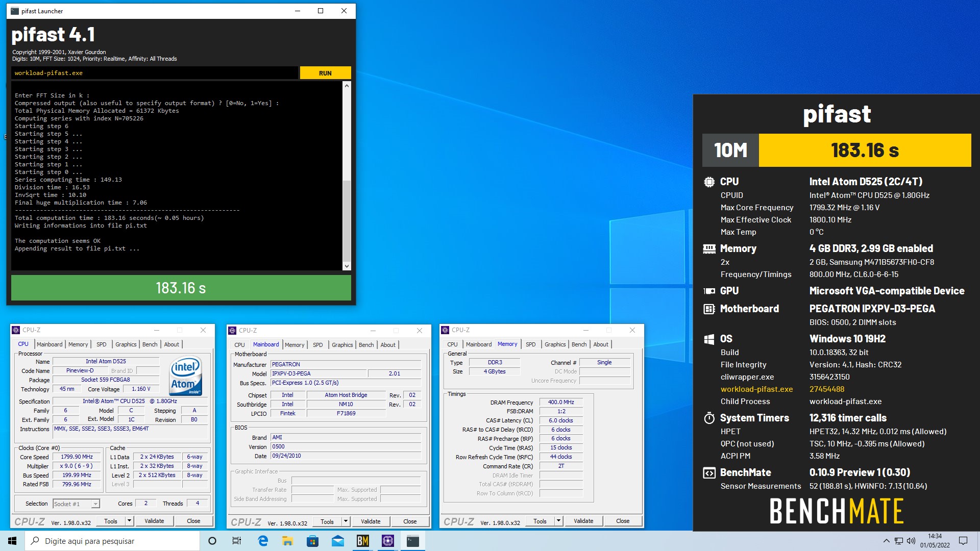Click the CPU-Z title icon of first window

[16, 330]
